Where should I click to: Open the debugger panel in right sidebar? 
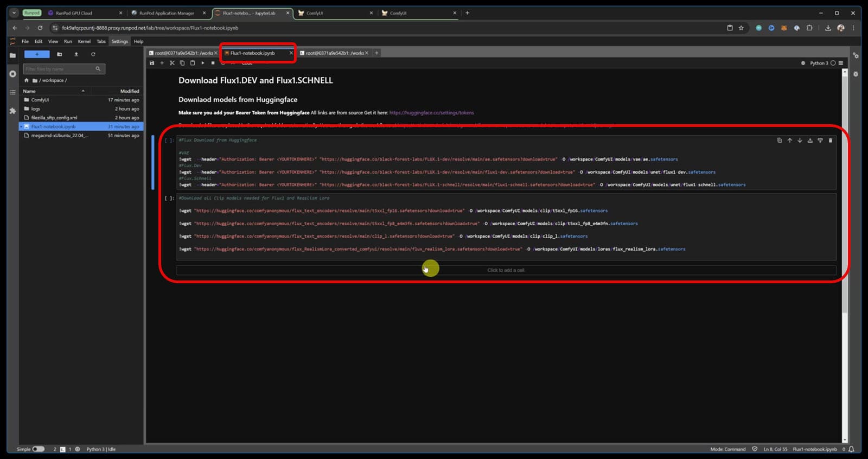(856, 74)
